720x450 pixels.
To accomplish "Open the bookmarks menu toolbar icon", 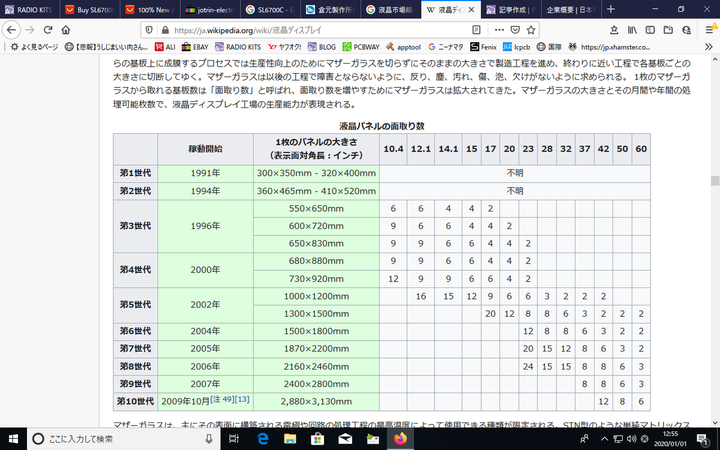I will click(x=614, y=30).
